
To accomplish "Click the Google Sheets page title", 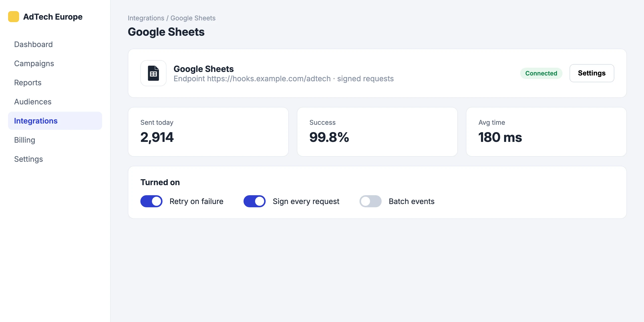I will click(x=166, y=32).
